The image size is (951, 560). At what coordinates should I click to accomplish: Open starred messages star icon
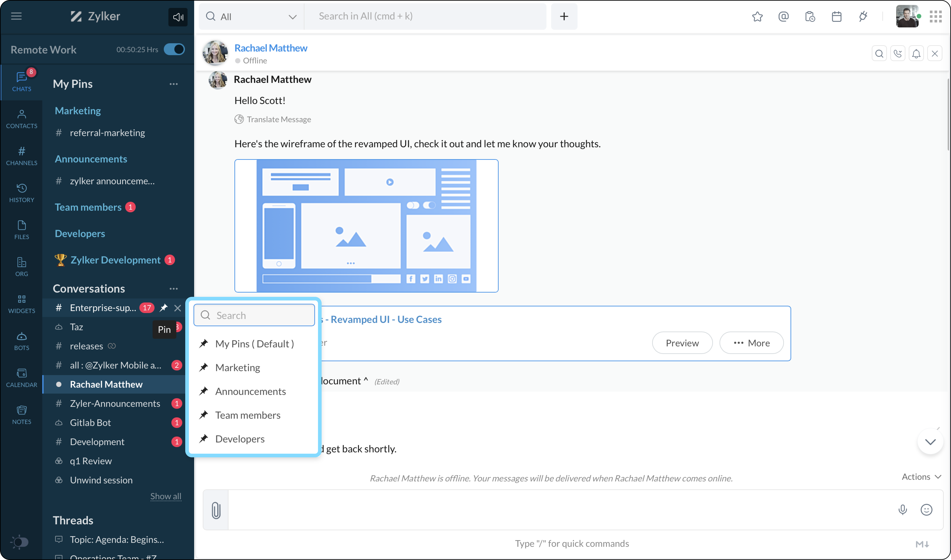click(757, 16)
